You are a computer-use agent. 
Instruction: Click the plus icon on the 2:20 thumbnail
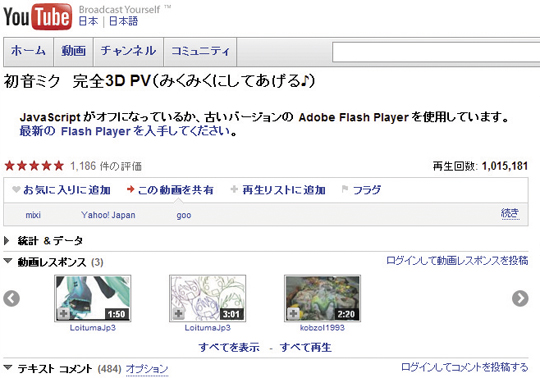tap(293, 314)
